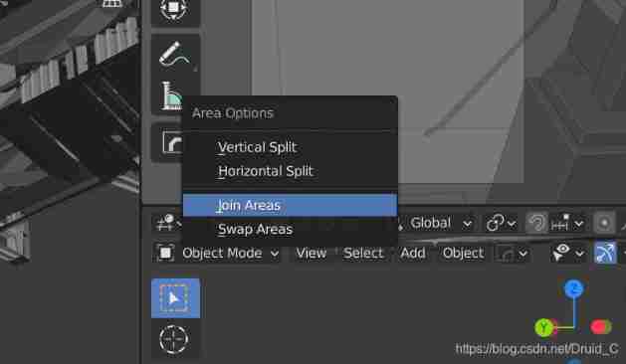Screen dimensions: 626x364
Task: Open the snapping options dropdown
Action: coord(567,223)
